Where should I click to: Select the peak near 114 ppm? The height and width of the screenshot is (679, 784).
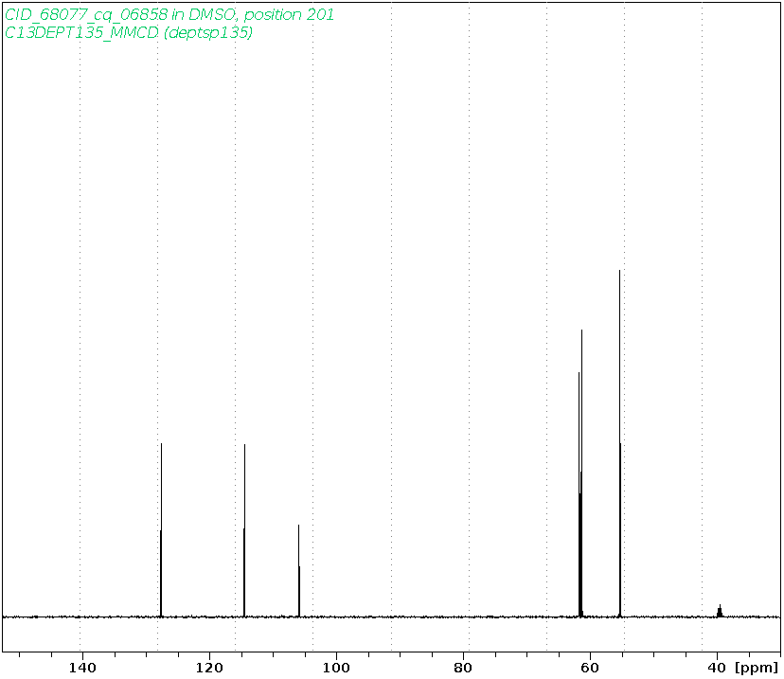click(244, 530)
